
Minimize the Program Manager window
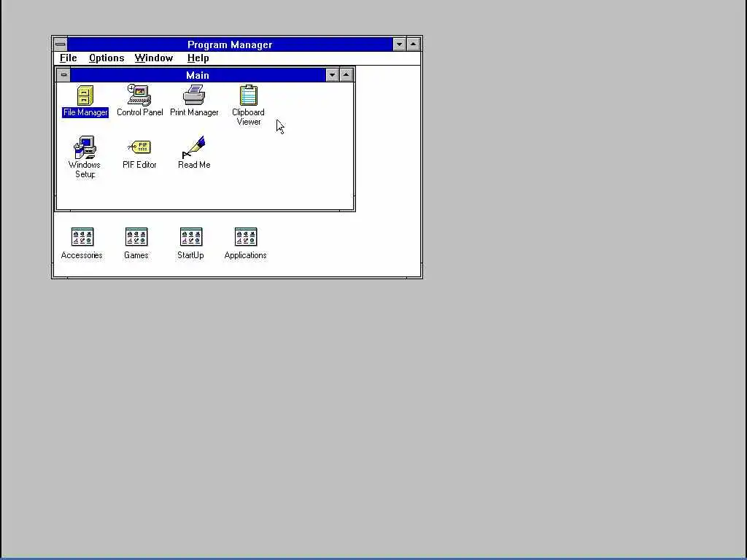[x=399, y=44]
